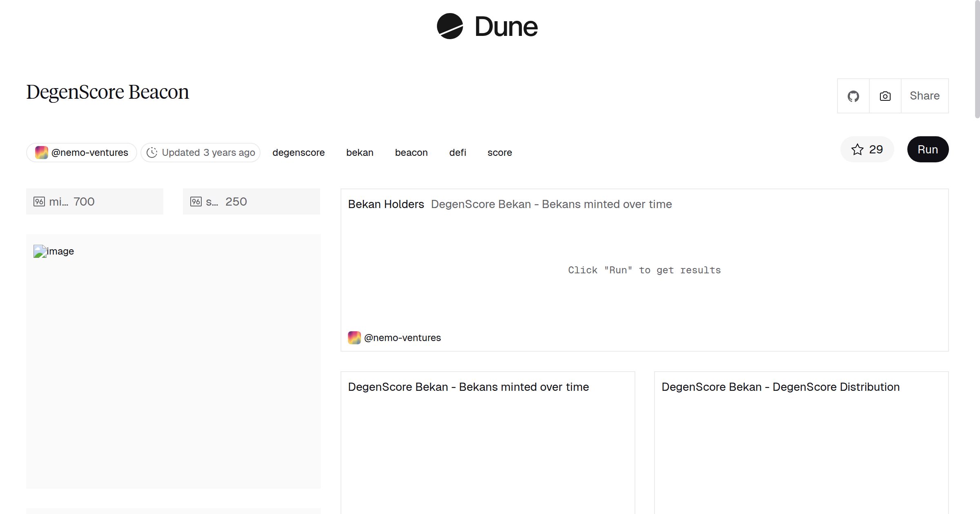Click the 'mi... 700' parameter field
980x514 pixels.
point(94,201)
